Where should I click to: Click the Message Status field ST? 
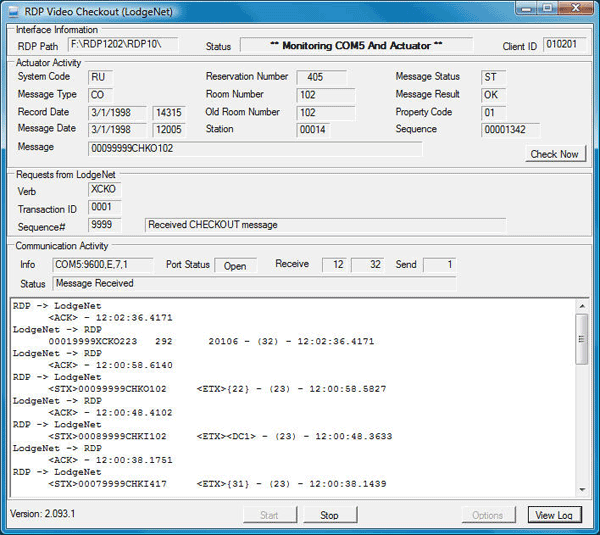(493, 77)
